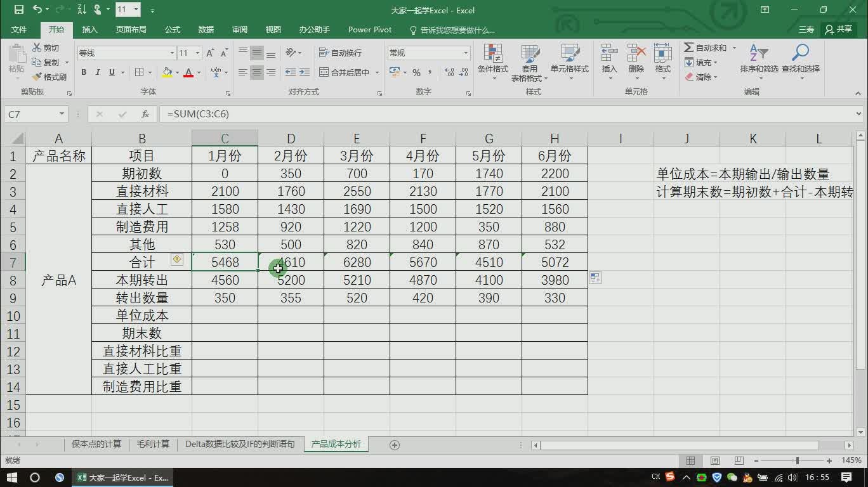The image size is (868, 487).
Task: Save the workbook using the quick access icon
Action: pos(19,10)
